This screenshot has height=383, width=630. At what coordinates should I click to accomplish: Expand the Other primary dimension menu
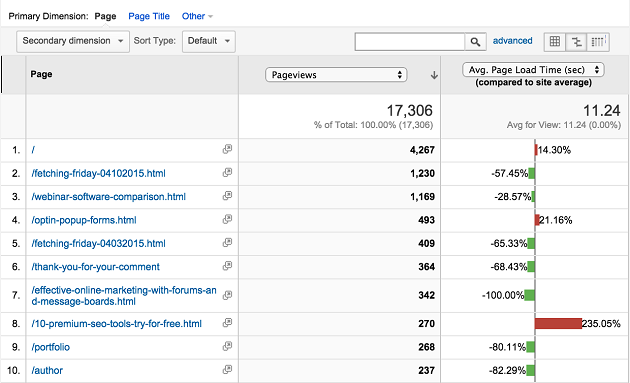(x=197, y=16)
